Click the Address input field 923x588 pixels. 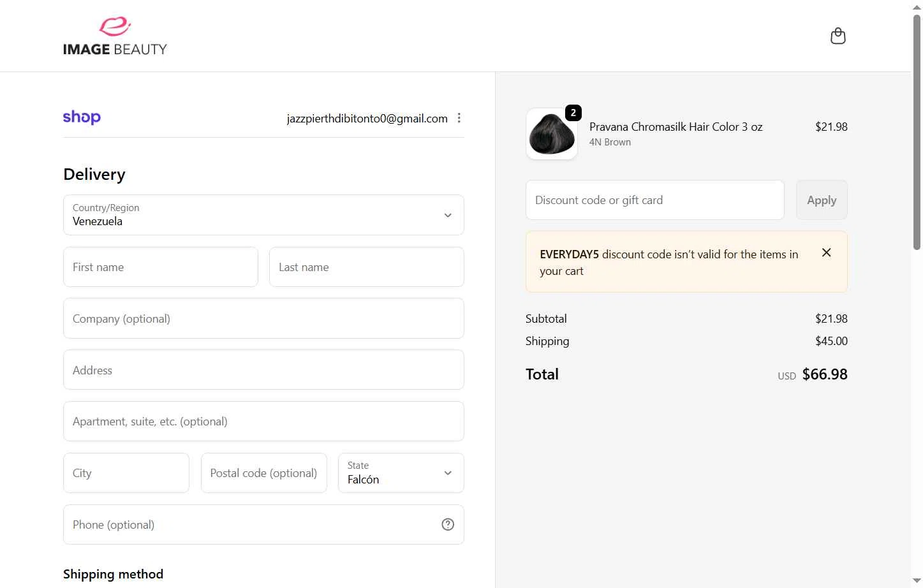pyautogui.click(x=263, y=370)
